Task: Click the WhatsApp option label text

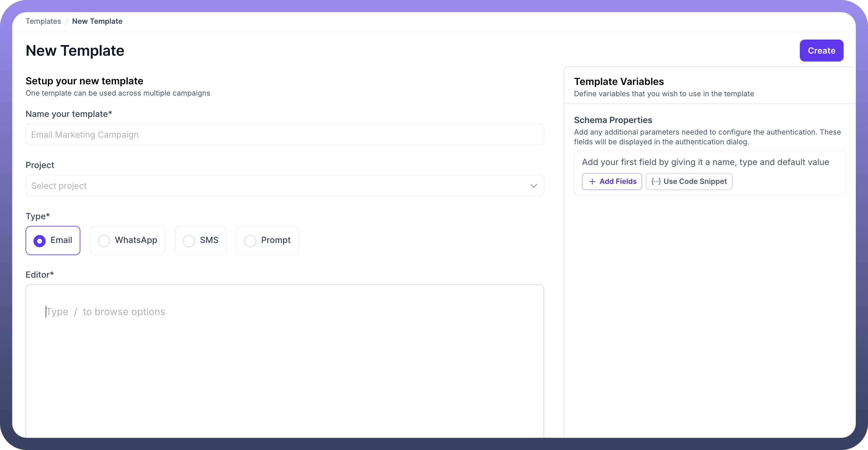Action: click(x=136, y=240)
